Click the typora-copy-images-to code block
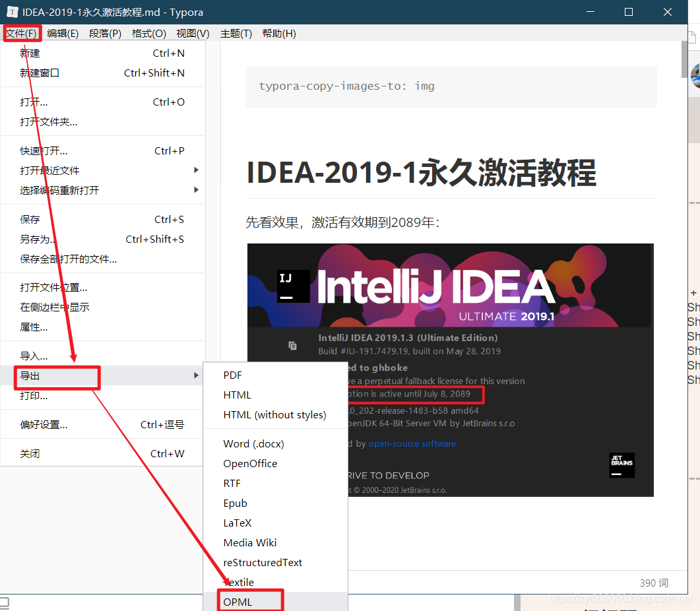700x611 pixels. tap(451, 86)
